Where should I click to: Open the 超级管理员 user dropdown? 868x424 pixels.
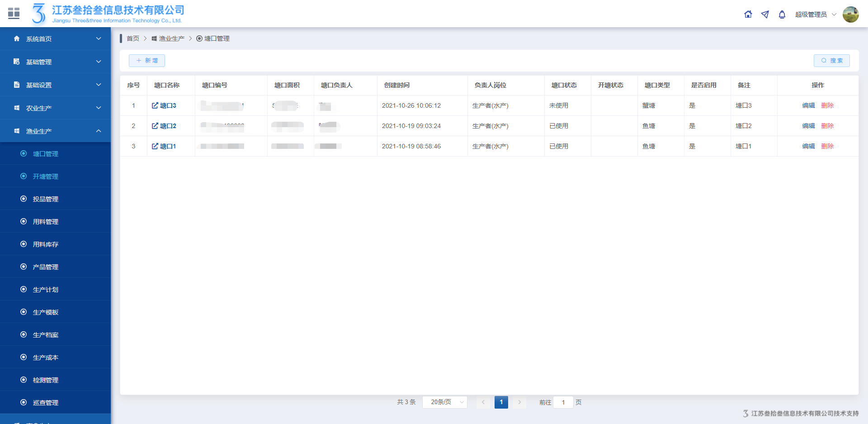coord(816,14)
